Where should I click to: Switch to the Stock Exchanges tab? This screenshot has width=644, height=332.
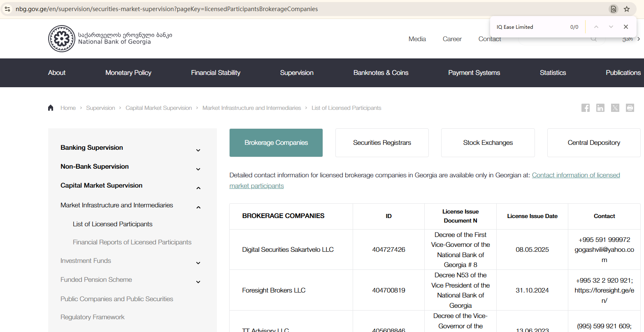[488, 143]
